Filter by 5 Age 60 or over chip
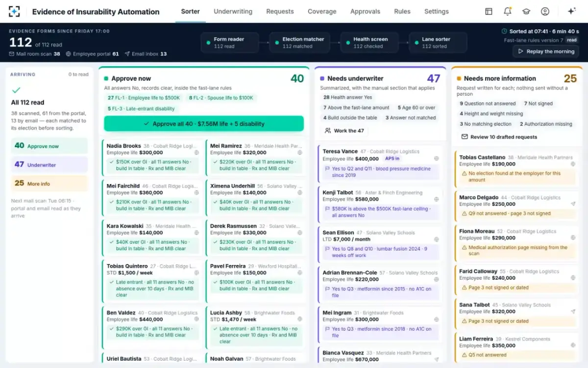This screenshot has height=368, width=588. [x=416, y=107]
